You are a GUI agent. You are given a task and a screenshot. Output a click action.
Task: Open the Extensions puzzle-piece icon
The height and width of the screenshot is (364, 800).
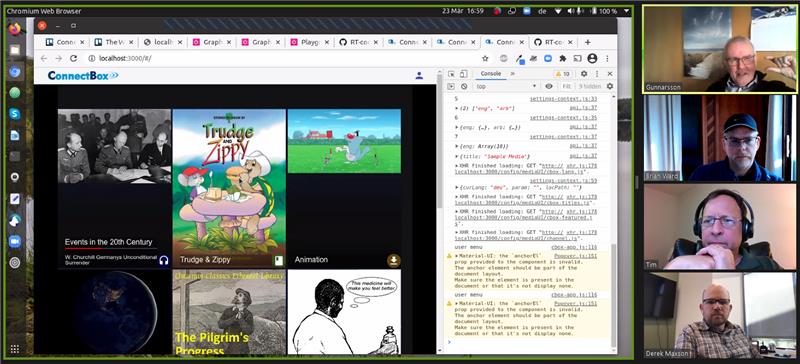coord(563,59)
